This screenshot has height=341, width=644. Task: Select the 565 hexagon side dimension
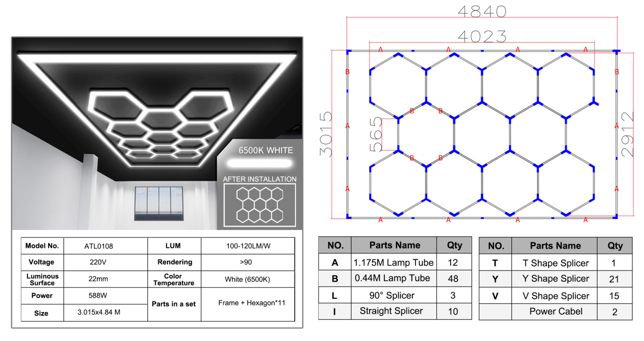(376, 135)
